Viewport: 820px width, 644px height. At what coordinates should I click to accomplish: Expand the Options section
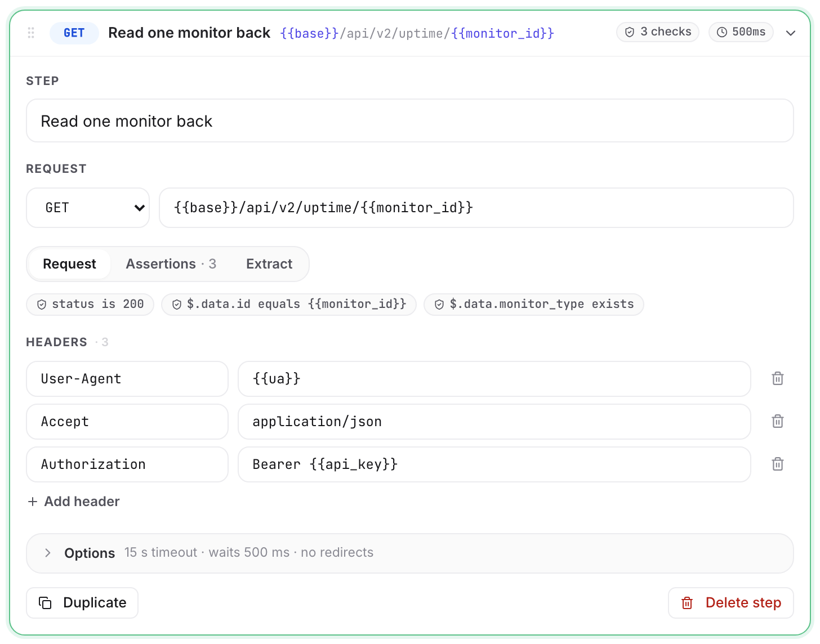pyautogui.click(x=410, y=553)
